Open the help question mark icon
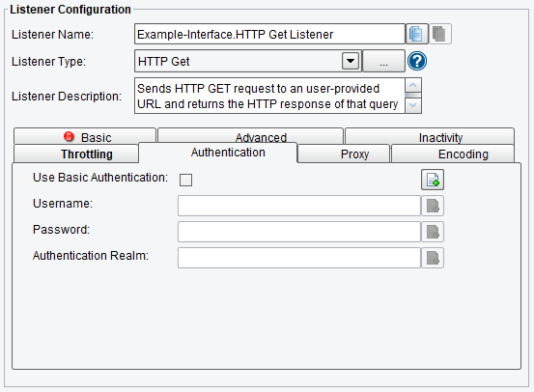Screen dimensions: 534x392 (x=417, y=61)
